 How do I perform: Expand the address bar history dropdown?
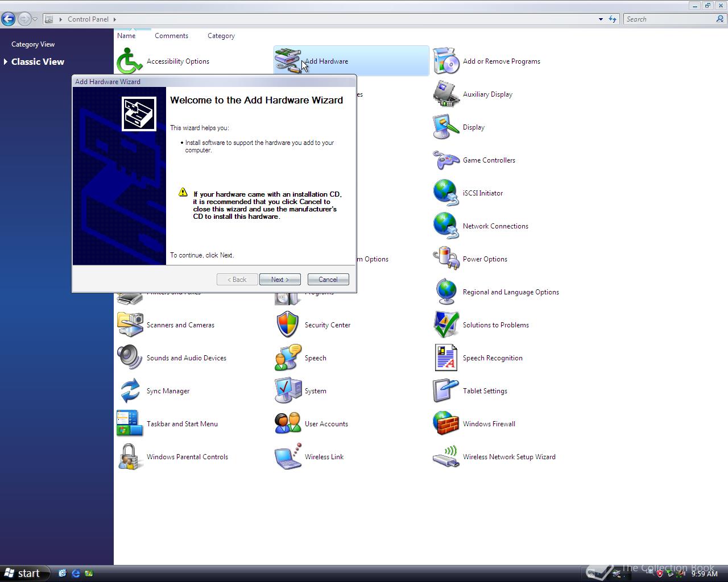pyautogui.click(x=601, y=19)
